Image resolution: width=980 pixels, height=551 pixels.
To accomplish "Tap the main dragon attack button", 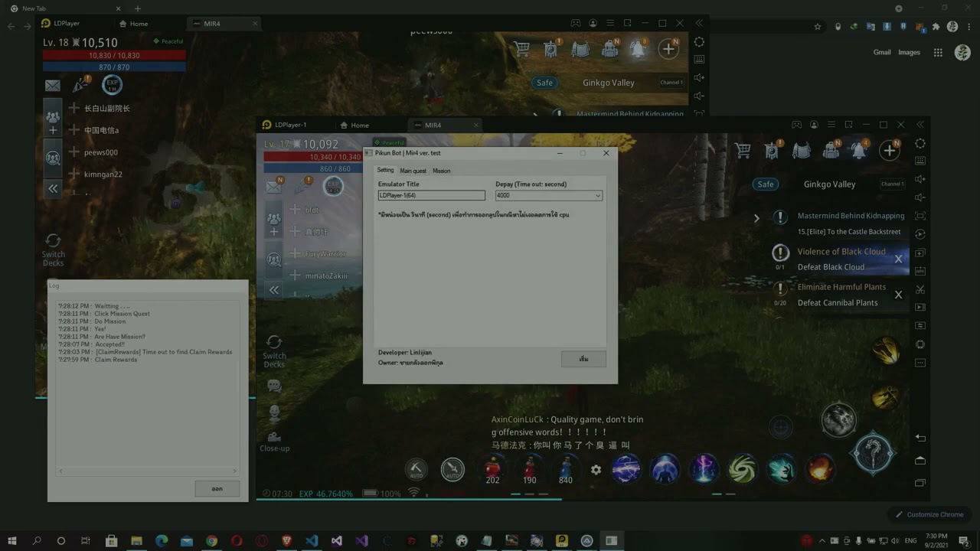I will point(873,453).
